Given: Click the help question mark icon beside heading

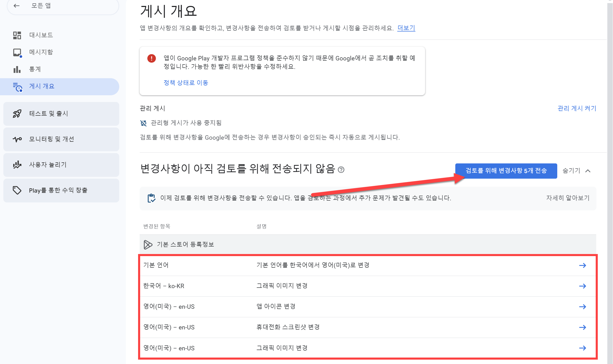Looking at the screenshot, I should point(341,170).
